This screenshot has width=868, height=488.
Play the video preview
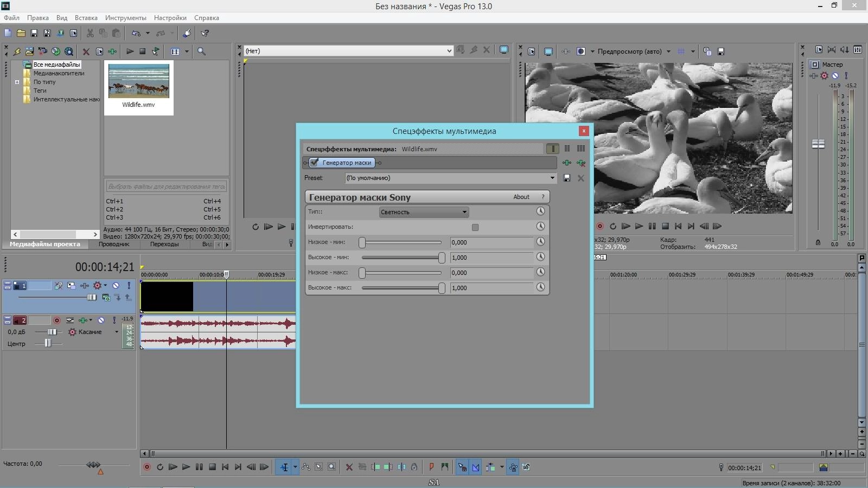click(639, 226)
